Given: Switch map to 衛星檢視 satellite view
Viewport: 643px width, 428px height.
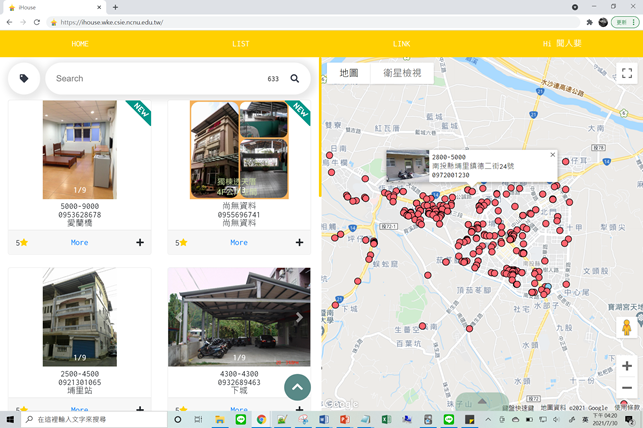Looking at the screenshot, I should point(402,73).
